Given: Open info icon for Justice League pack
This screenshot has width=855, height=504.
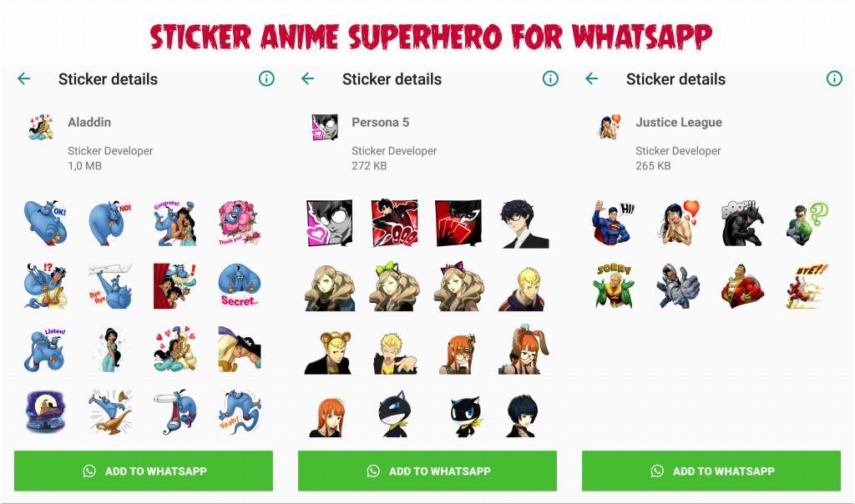Looking at the screenshot, I should [x=834, y=79].
